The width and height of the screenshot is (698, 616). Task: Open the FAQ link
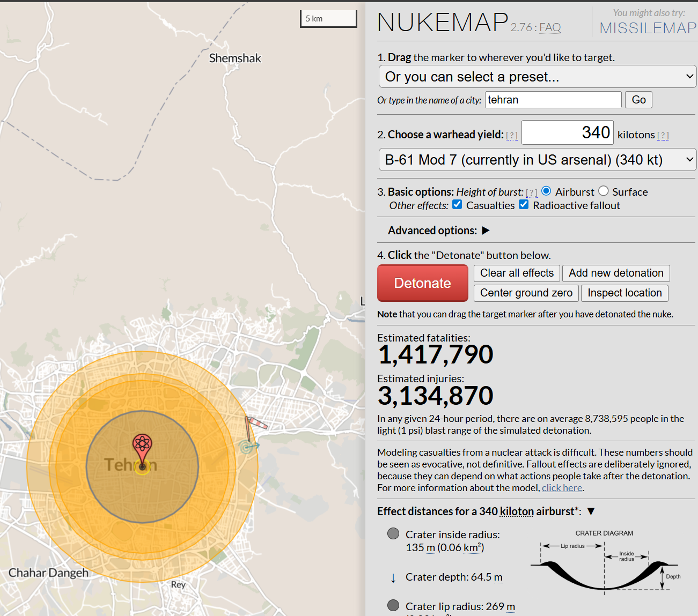coord(550,27)
